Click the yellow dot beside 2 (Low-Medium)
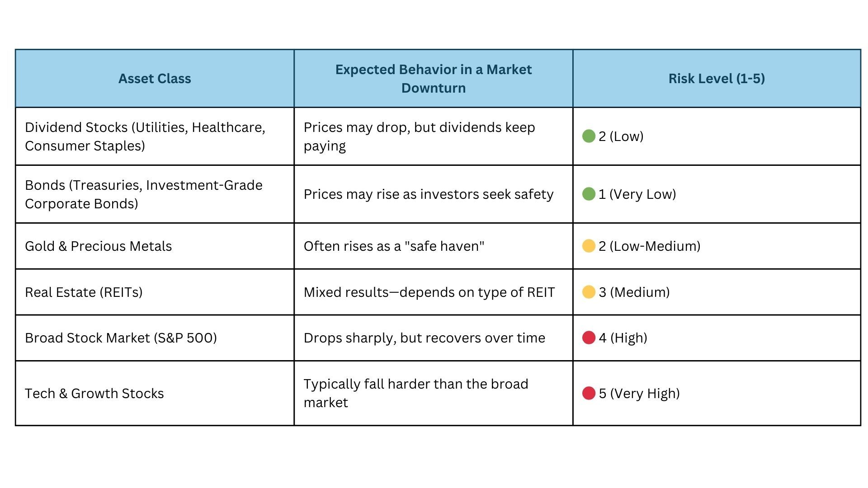 click(x=589, y=246)
